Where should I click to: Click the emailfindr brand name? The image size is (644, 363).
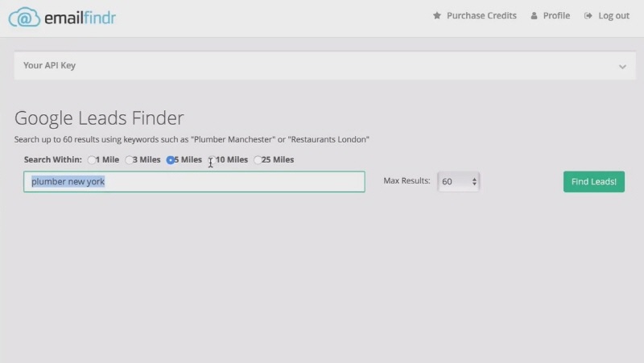80,18
